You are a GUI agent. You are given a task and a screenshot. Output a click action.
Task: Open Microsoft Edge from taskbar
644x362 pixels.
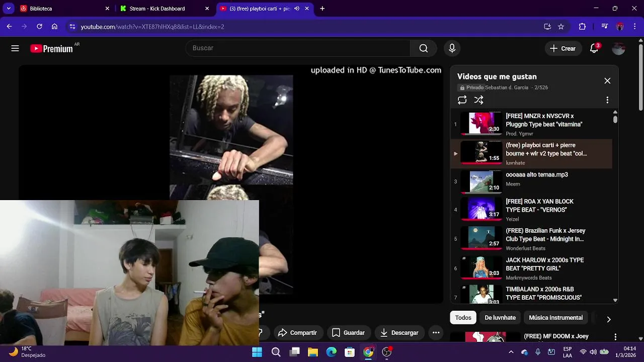pyautogui.click(x=331, y=352)
